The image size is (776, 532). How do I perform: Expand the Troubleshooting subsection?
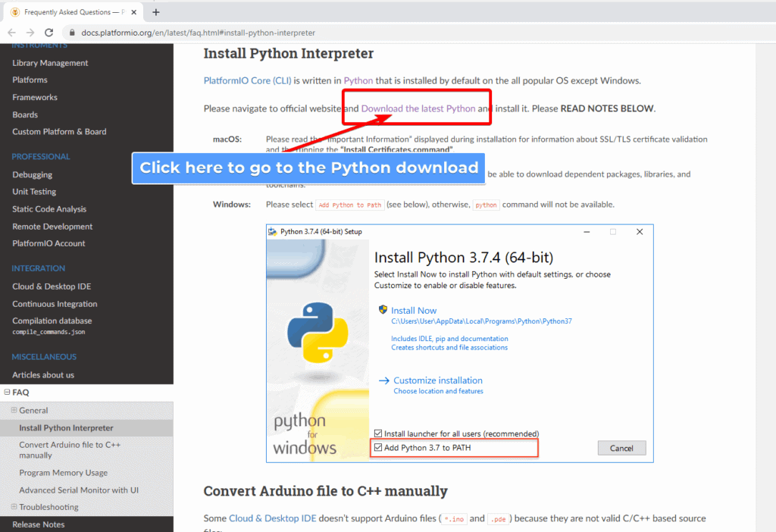point(14,507)
